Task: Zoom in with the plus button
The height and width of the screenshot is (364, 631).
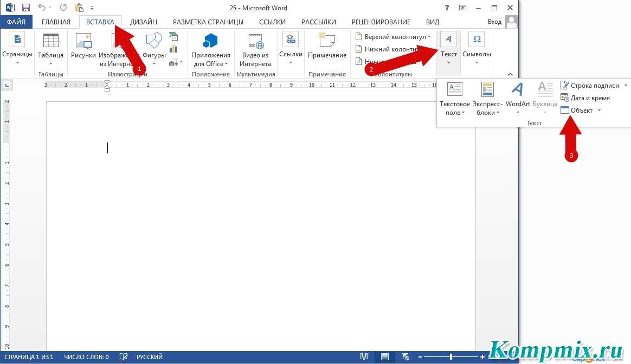Action: [x=482, y=357]
